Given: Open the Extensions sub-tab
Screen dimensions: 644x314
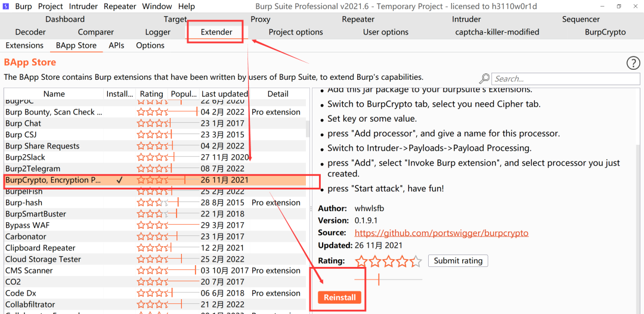Looking at the screenshot, I should 24,45.
